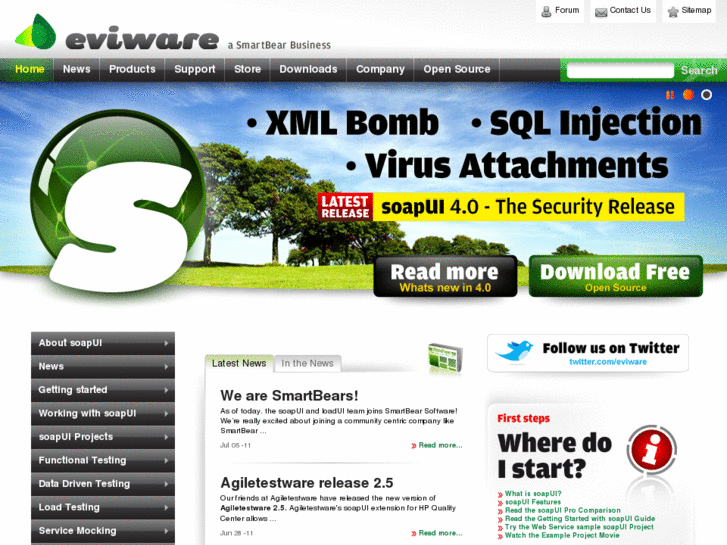Open the Forum icon link
Image resolution: width=727 pixels, height=545 pixels.
coord(547,11)
